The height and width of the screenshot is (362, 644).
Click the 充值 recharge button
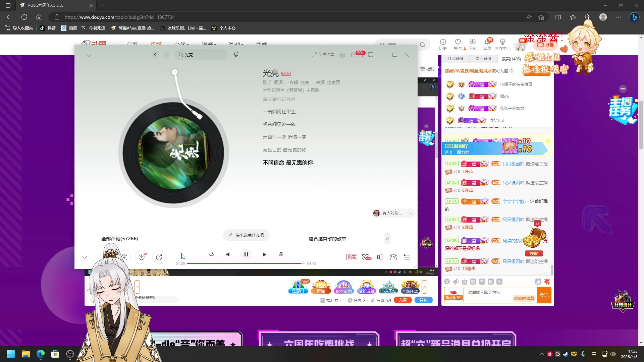click(x=403, y=300)
